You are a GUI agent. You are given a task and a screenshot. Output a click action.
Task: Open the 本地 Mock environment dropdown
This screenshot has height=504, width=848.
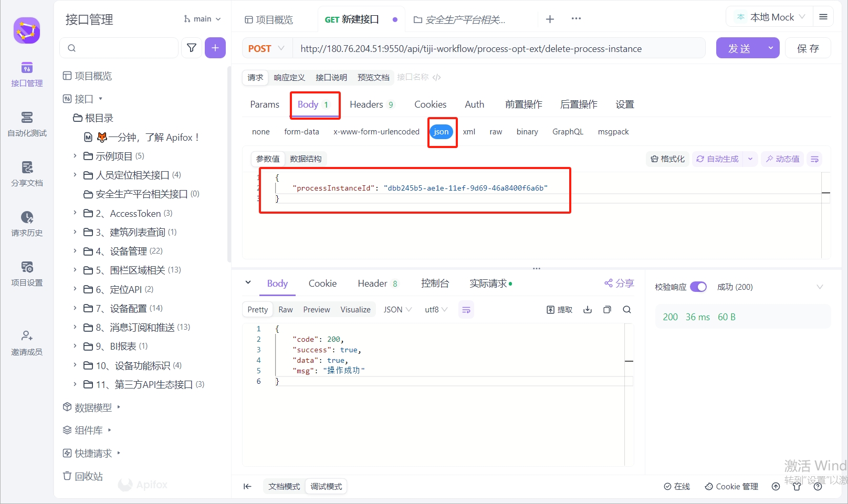(x=770, y=17)
